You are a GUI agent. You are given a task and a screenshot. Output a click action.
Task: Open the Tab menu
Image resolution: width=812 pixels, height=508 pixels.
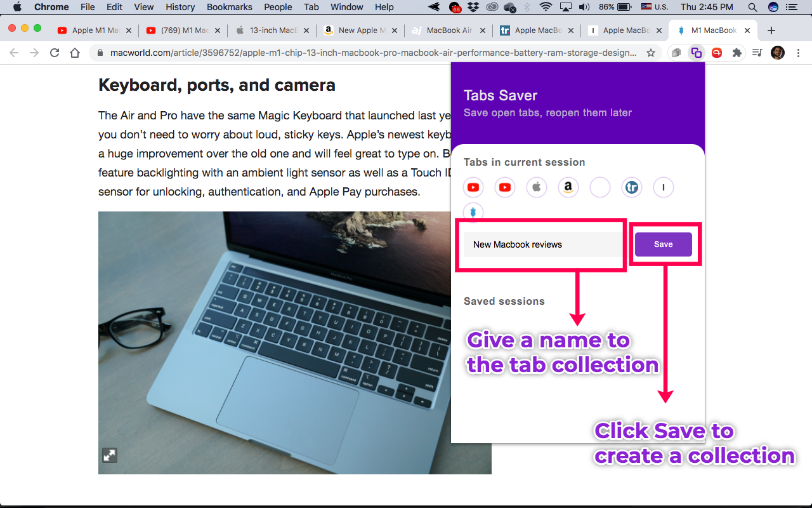point(311,7)
